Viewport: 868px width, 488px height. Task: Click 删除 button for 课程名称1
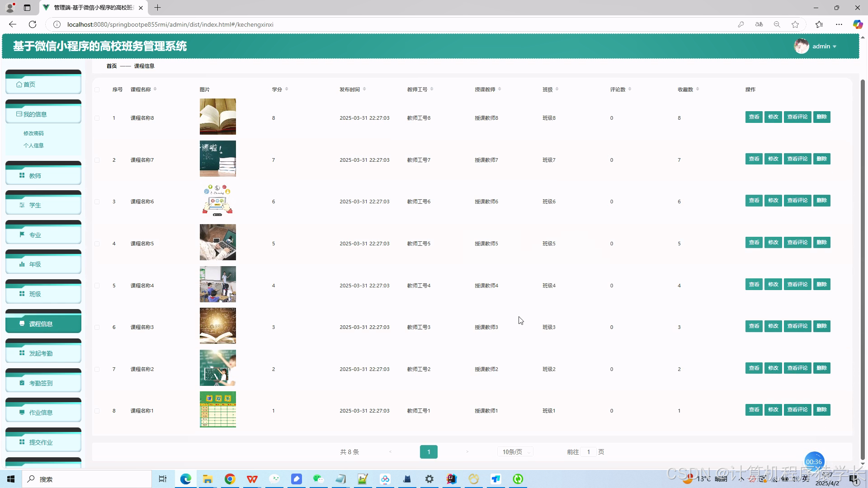pyautogui.click(x=821, y=410)
